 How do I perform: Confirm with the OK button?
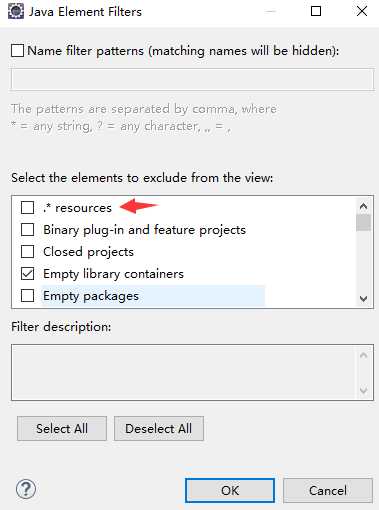pos(230,490)
